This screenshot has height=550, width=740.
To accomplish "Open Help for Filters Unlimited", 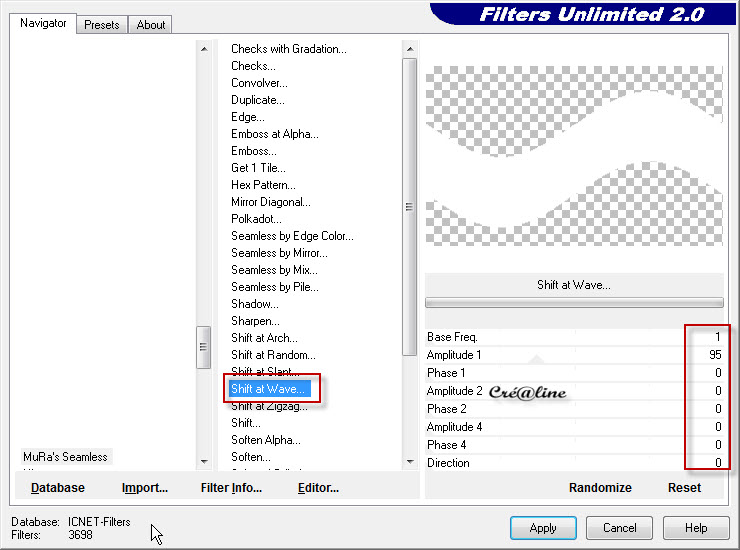I will point(696,528).
